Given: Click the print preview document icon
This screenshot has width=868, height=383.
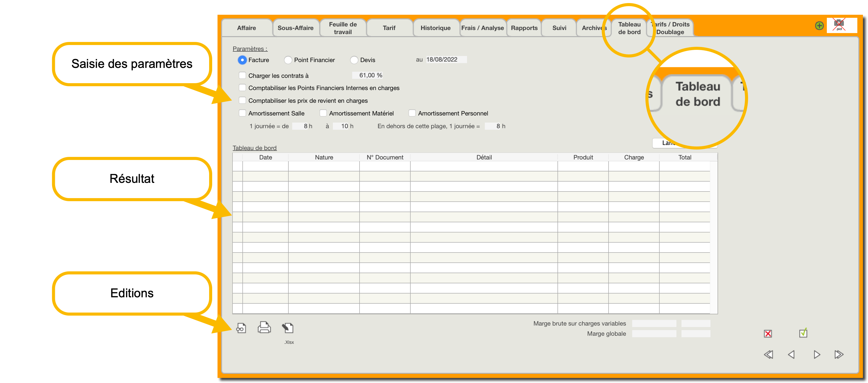Looking at the screenshot, I should [x=241, y=328].
